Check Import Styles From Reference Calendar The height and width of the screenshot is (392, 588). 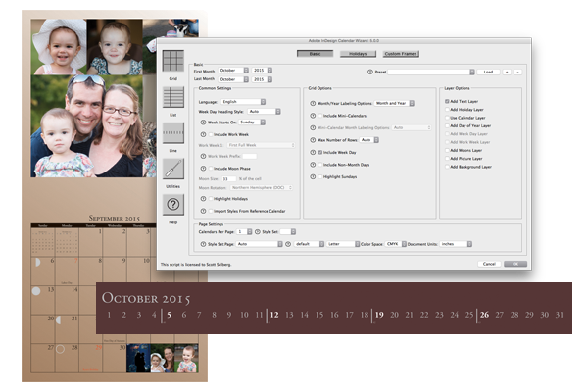(x=211, y=211)
